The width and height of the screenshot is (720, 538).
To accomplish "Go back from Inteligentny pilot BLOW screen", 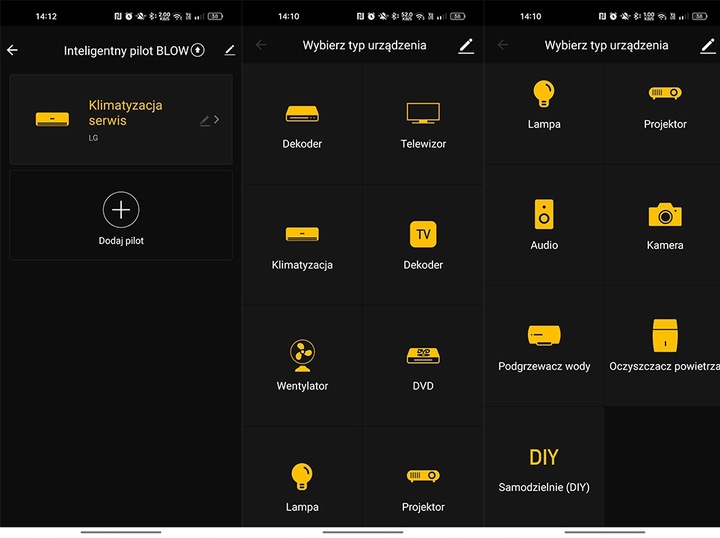I will 13,50.
